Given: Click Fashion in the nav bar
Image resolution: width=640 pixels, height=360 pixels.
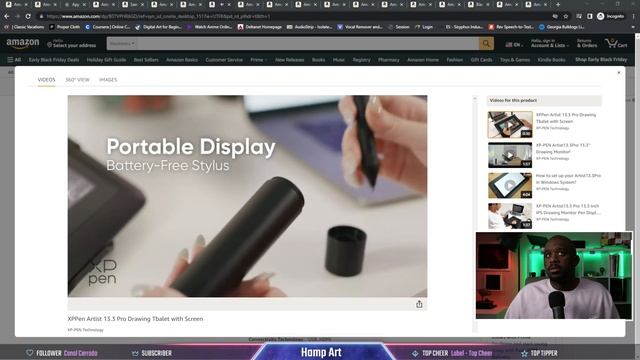Looking at the screenshot, I should [454, 60].
